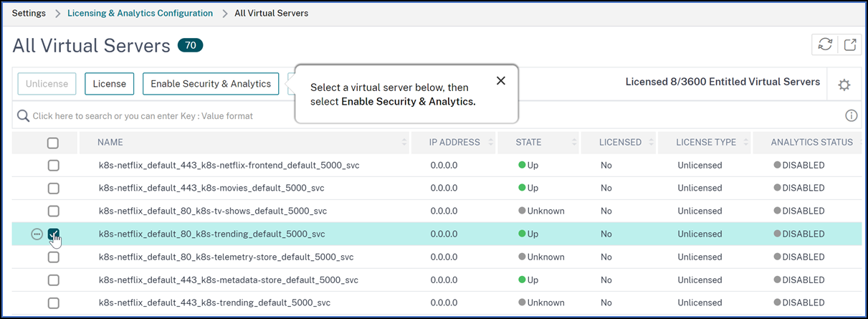Click IP 0.0.0.0 in tv-shows row
This screenshot has height=319, width=868.
(444, 211)
